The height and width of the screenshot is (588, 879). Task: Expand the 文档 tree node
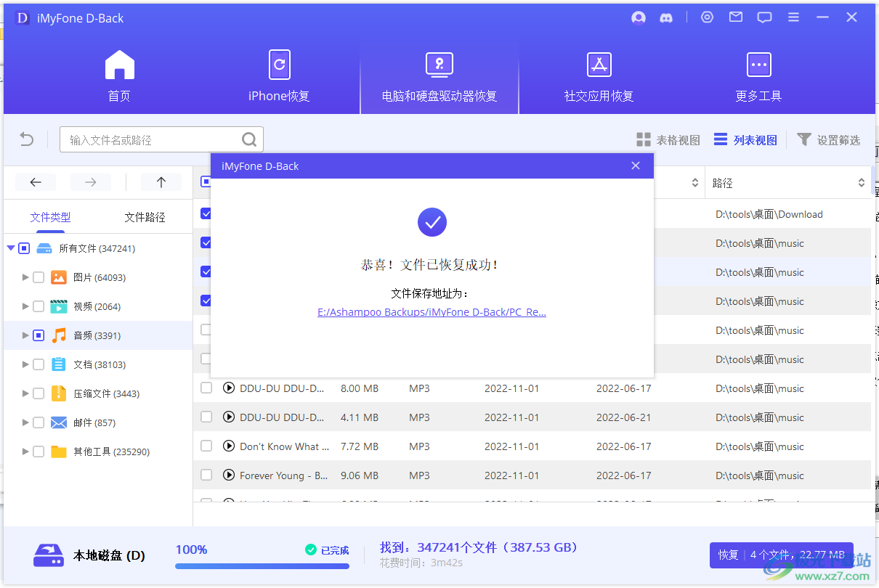coord(26,364)
